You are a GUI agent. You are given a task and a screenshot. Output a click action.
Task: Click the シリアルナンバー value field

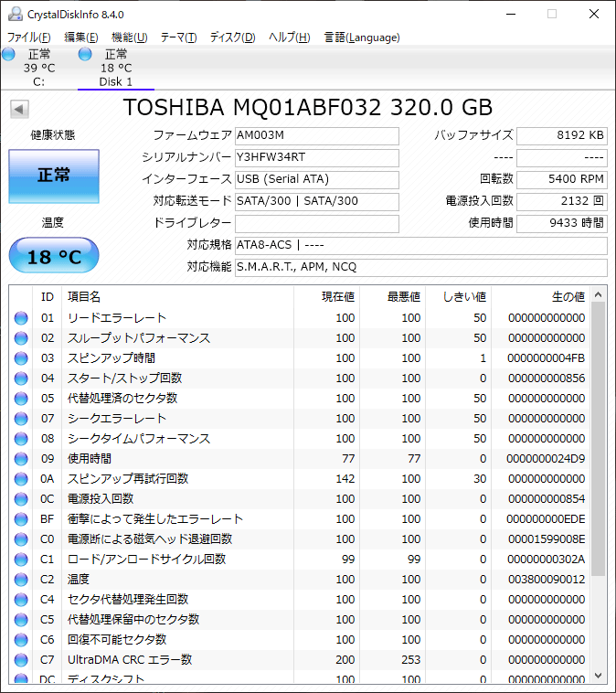[x=316, y=157]
